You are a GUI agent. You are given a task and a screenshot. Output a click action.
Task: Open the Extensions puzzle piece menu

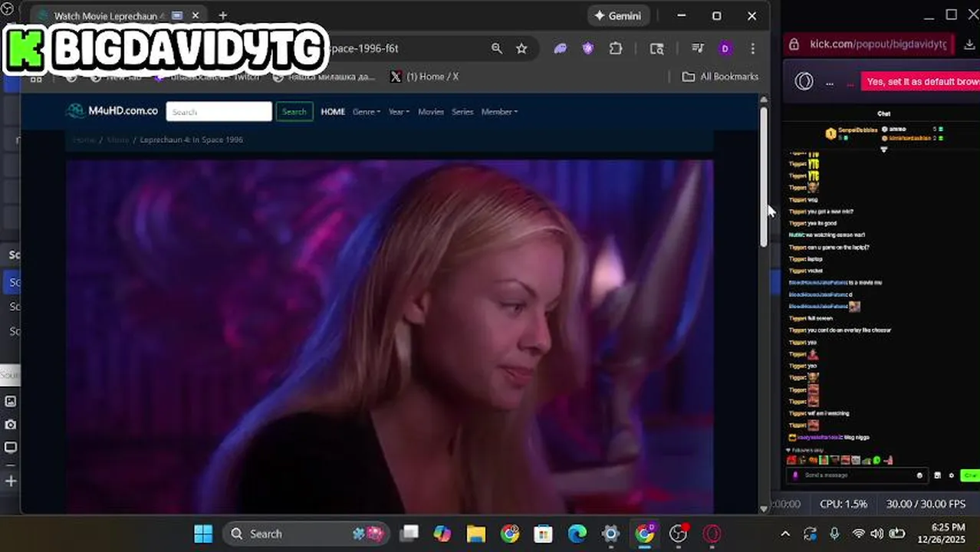[616, 48]
